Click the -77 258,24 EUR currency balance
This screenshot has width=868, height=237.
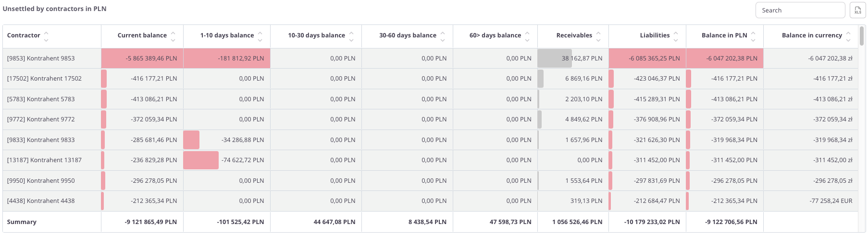(x=831, y=201)
